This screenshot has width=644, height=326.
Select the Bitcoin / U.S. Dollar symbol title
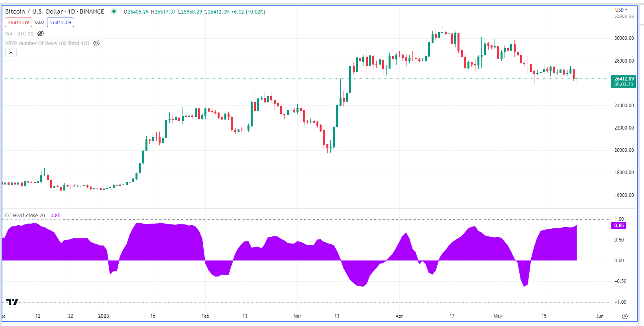(55, 12)
